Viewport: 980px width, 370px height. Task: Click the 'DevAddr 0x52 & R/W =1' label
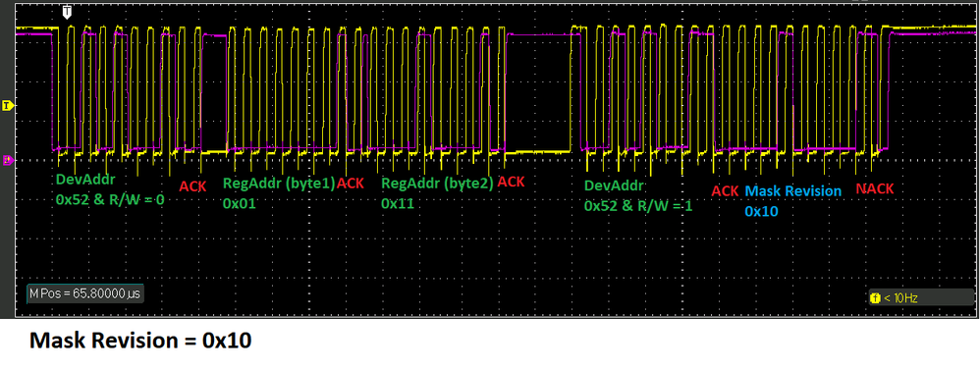[x=638, y=195]
